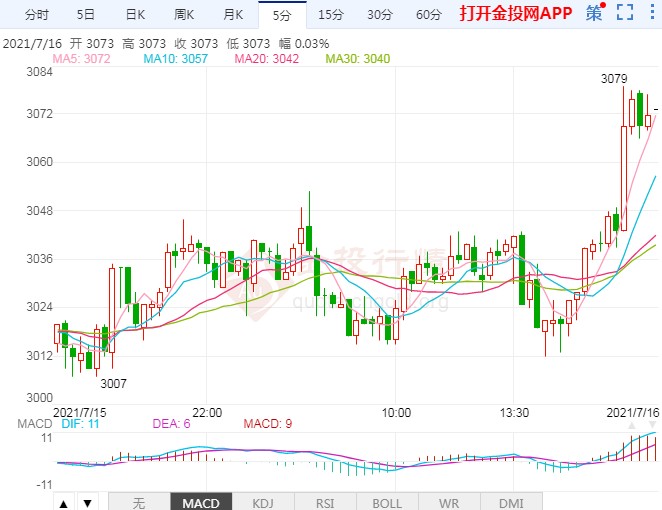662x510 pixels.
Task: Select the 5日 five-day chart tab
Action: click(x=86, y=14)
